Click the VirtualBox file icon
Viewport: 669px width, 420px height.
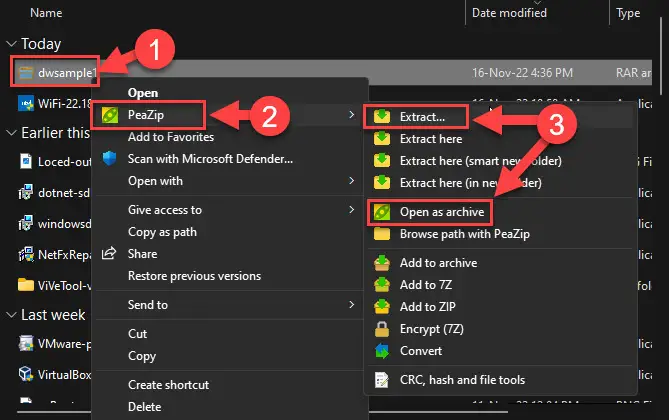click(26, 374)
